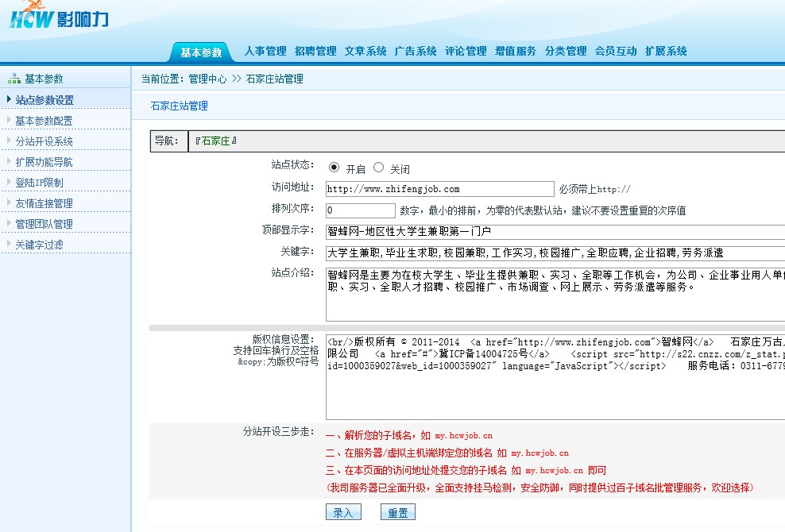Click the 『石家庄』 navigation link

click(x=216, y=141)
